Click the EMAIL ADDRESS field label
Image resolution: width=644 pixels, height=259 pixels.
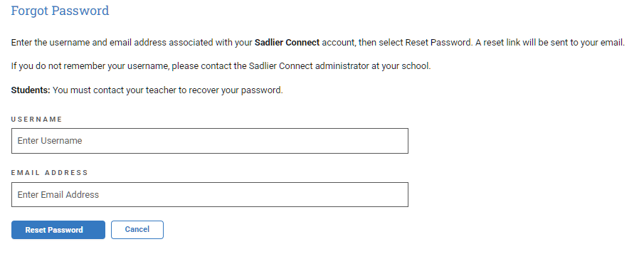[x=50, y=172]
